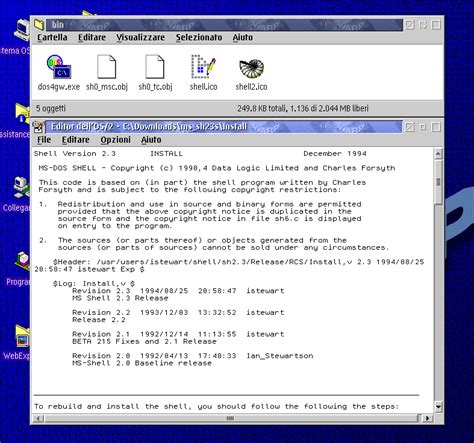Open File menu in the OS/2 editor
The height and width of the screenshot is (443, 474).
point(44,140)
